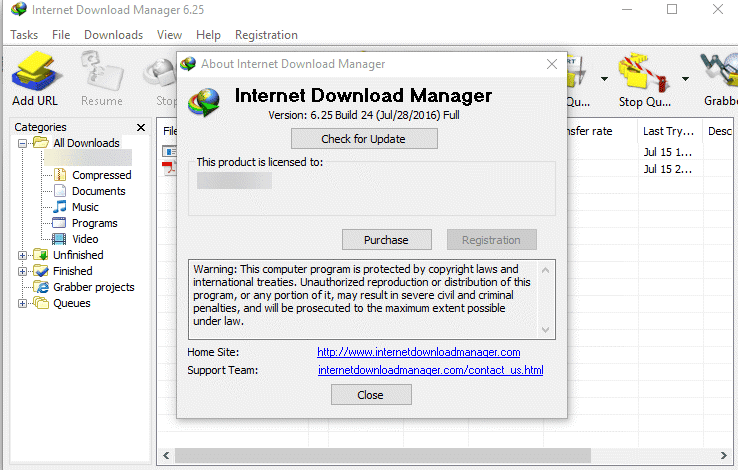Click the Stop Queue toolbar icon

coord(644,72)
